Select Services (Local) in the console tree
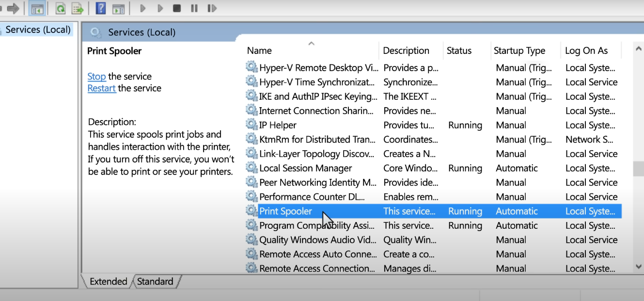 (x=38, y=30)
